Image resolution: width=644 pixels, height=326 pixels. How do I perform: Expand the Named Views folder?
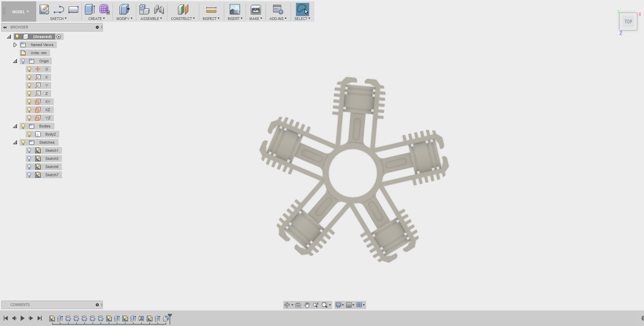[15, 45]
